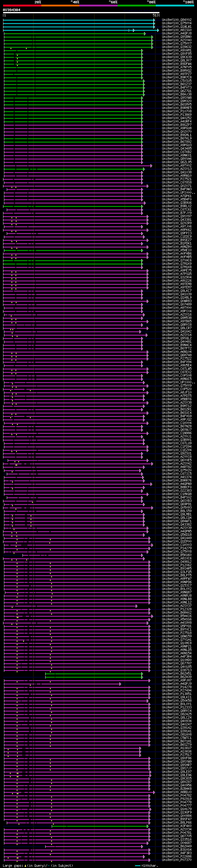The width and height of the screenshot is (197, 868).
Task: Select the query name AV394304
Action: coord(12,10)
